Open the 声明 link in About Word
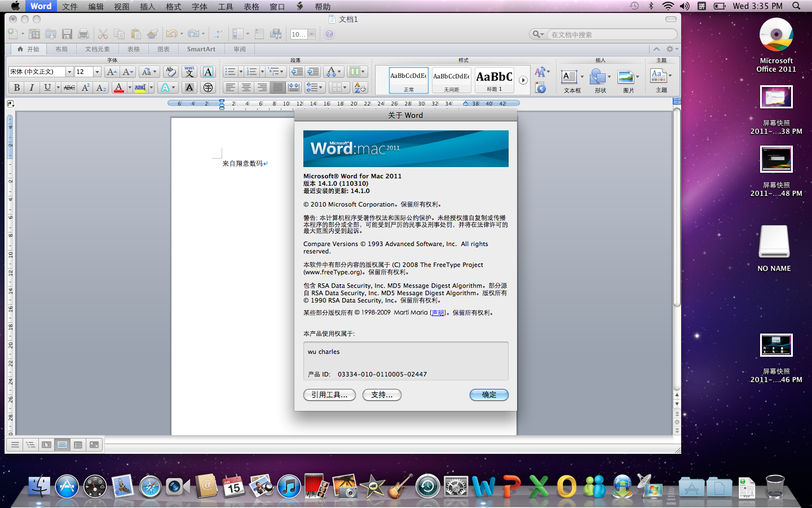This screenshot has width=812, height=508. 438,313
